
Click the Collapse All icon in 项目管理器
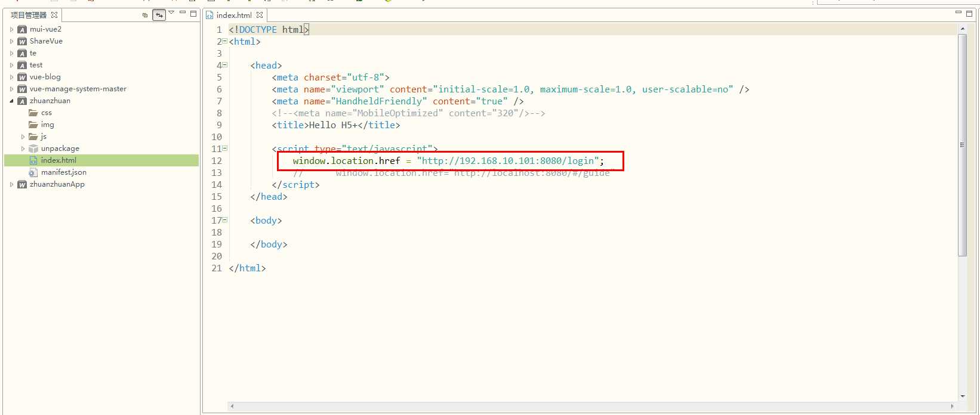click(x=145, y=15)
